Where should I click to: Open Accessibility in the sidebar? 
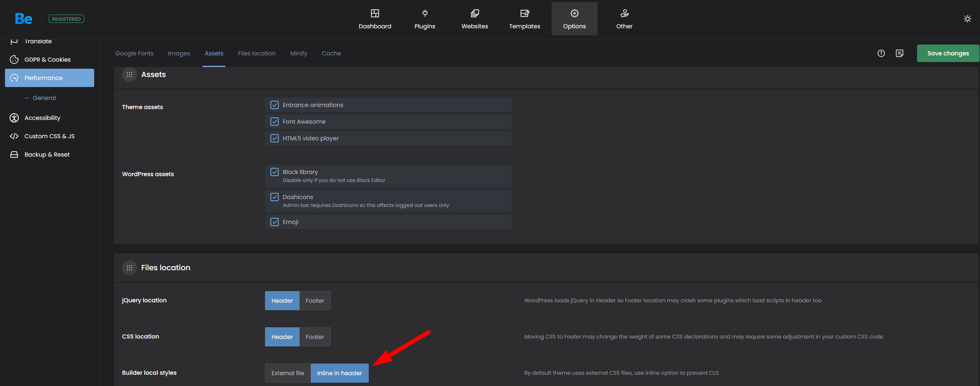click(x=50, y=118)
